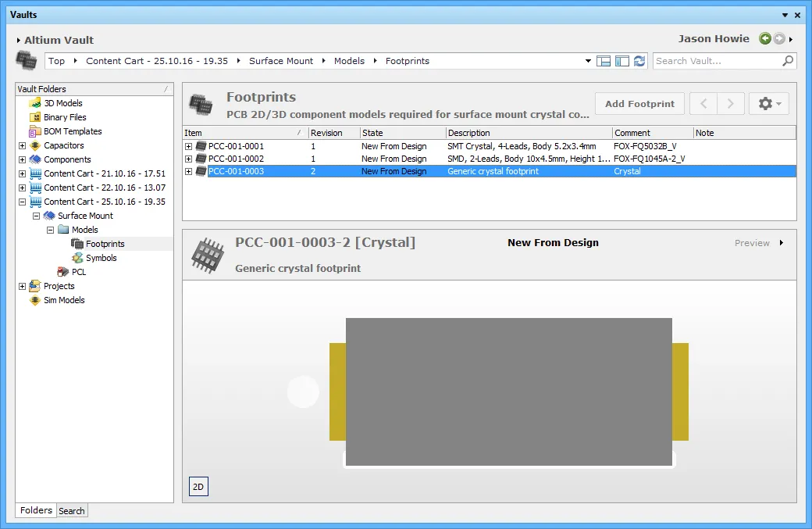
Task: Open the gear settings dropdown
Action: pyautogui.click(x=769, y=104)
